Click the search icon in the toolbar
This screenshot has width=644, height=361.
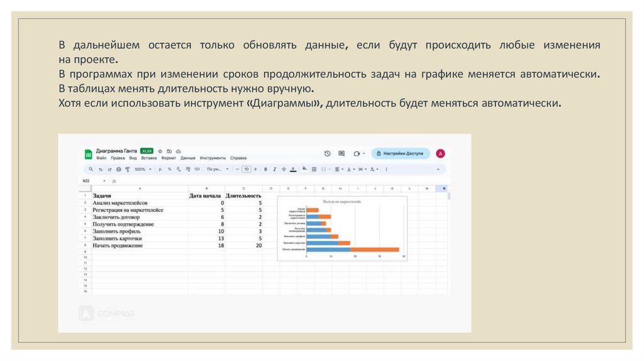[x=91, y=169]
